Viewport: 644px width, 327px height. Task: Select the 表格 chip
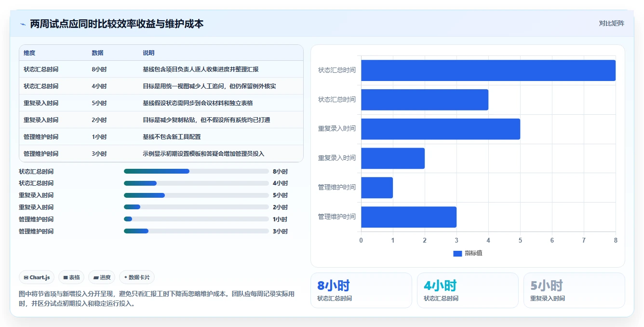pos(71,277)
